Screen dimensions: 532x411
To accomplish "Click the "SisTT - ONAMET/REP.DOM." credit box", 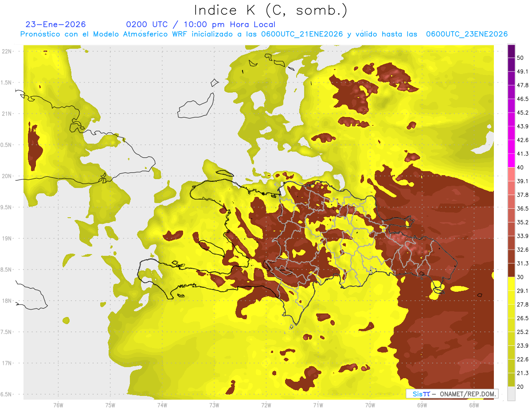I will pos(452,394).
